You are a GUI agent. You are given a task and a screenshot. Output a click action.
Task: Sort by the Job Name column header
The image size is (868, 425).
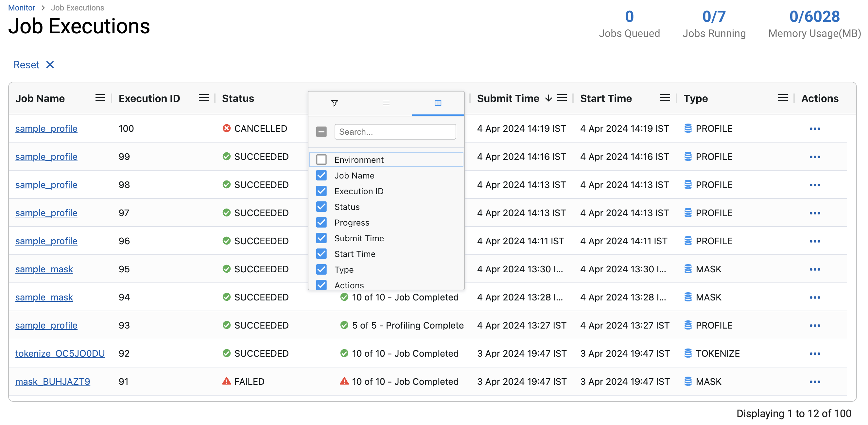(x=40, y=98)
